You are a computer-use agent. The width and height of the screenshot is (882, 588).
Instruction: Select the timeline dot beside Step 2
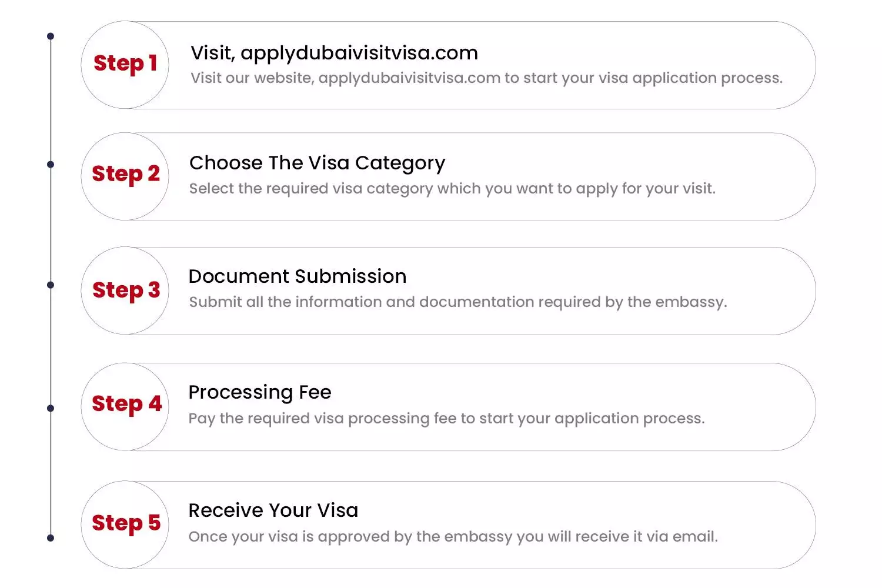(51, 165)
